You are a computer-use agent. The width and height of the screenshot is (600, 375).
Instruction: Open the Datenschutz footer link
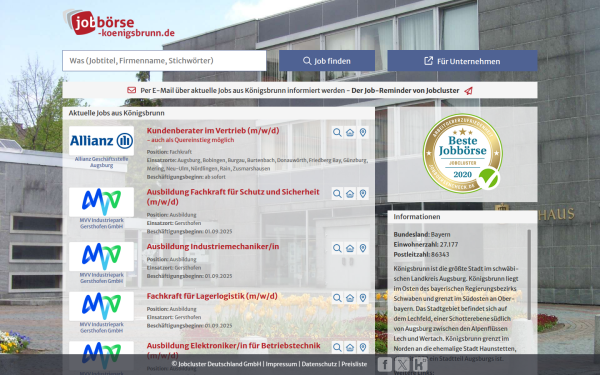pos(319,364)
